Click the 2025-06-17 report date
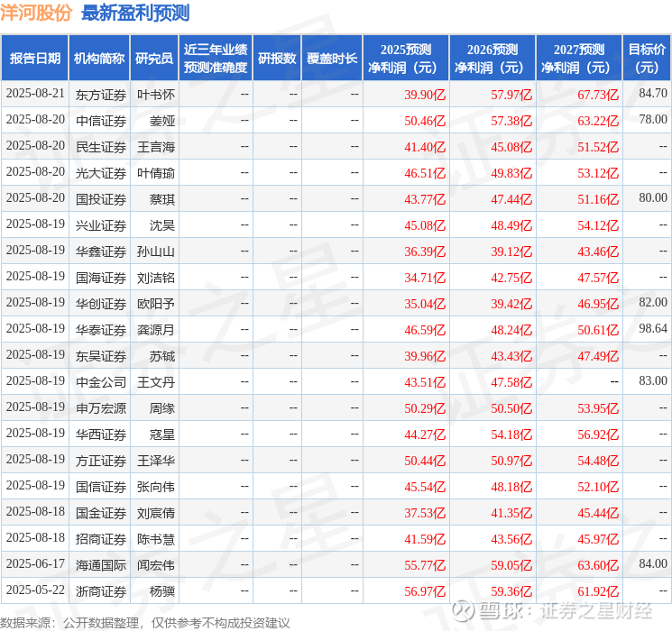The width and height of the screenshot is (672, 631). [x=35, y=563]
